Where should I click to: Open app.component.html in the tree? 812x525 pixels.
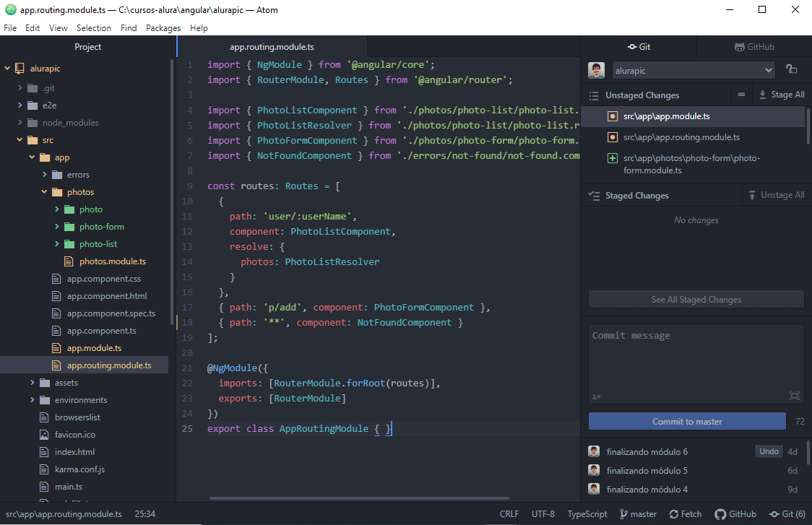tap(107, 296)
